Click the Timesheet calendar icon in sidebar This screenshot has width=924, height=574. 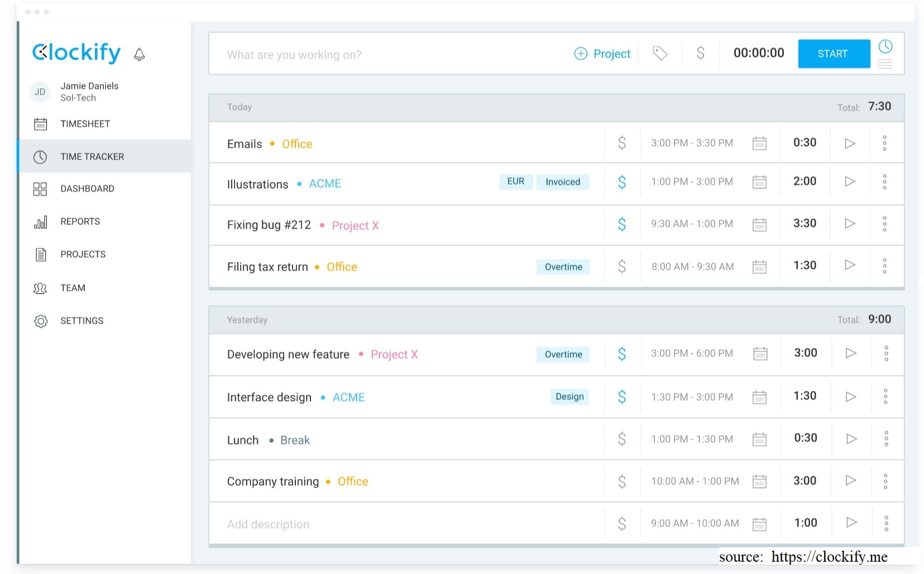pyautogui.click(x=40, y=124)
